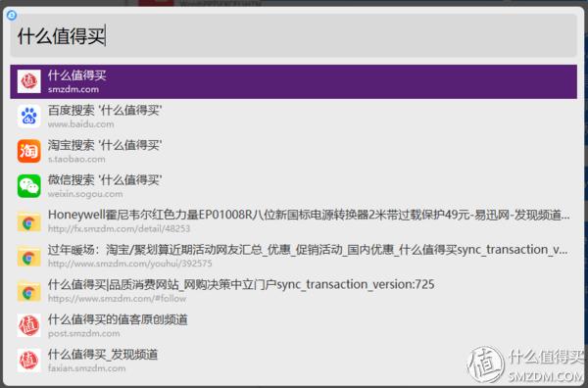
Task: Click the red 值 icon beside smzdm.com
Action: pos(28,81)
